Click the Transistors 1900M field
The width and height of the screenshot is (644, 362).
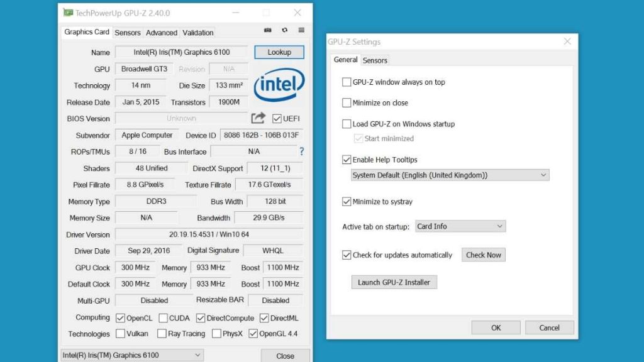pyautogui.click(x=228, y=102)
